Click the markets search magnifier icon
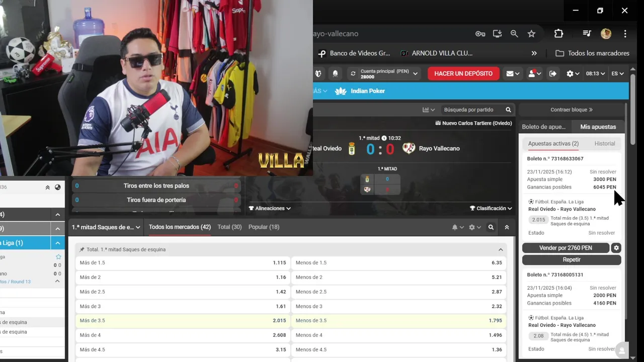 491,227
